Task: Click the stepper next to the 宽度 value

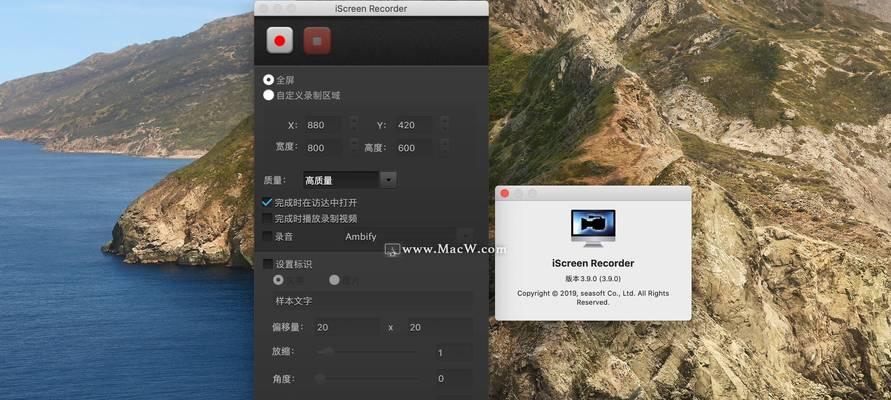Action: click(x=354, y=145)
